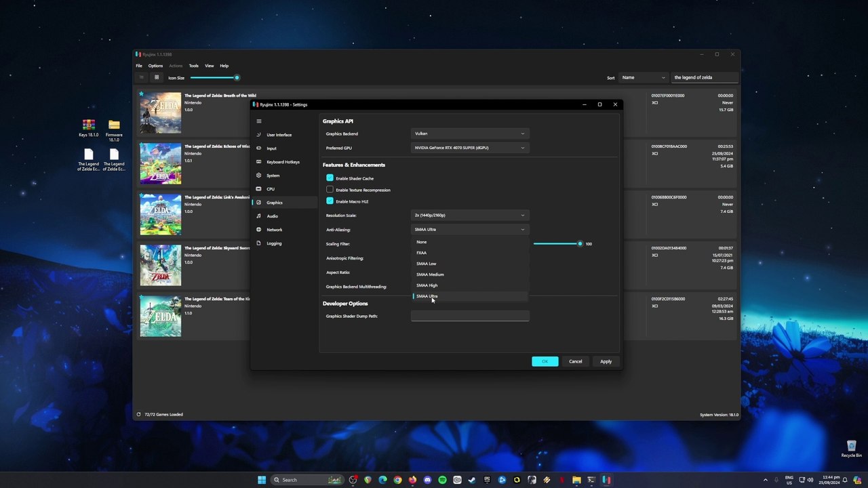Open the Graphics Backend dropdown
Viewport: 868px width, 488px height.
[x=469, y=134]
